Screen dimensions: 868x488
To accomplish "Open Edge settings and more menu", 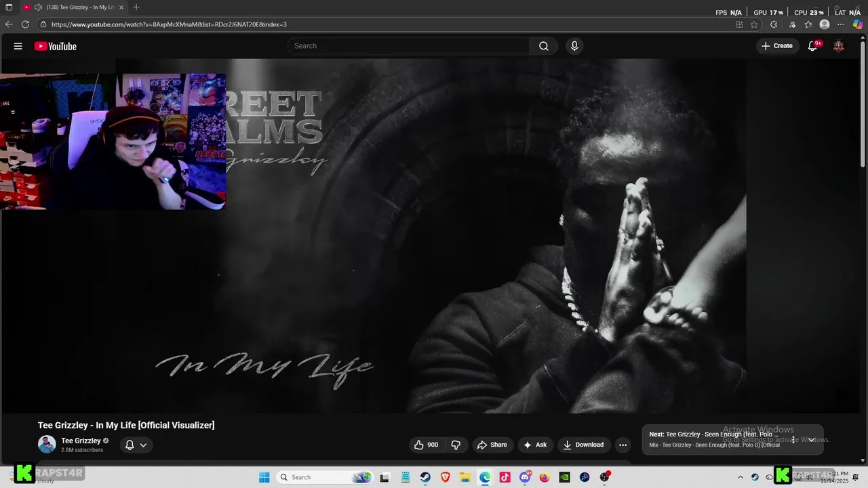I will 841,24.
